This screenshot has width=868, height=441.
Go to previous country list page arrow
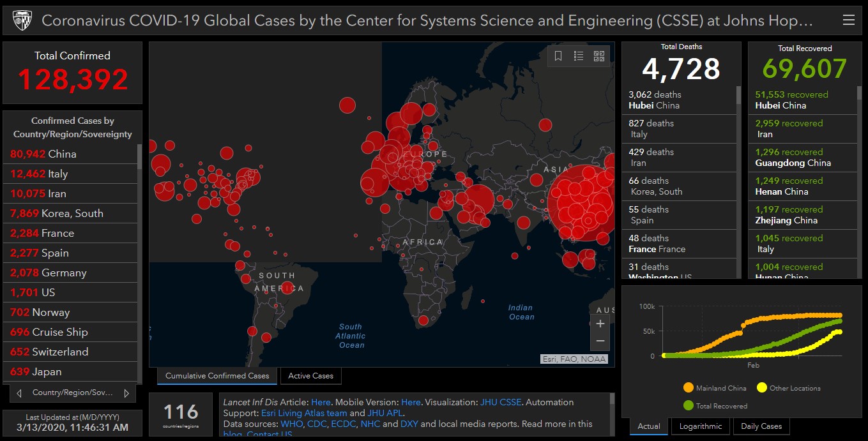(19, 393)
